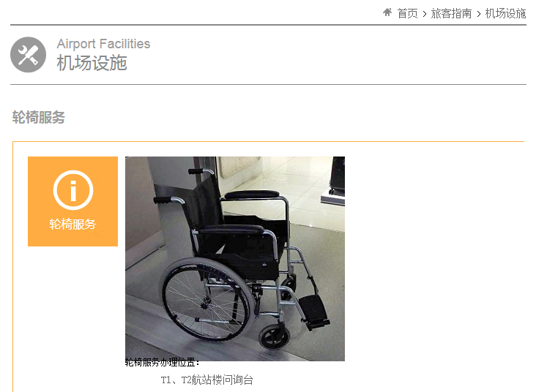Screen dimensions: 547x392
Task: Click the Airport Facilities English title
Action: 103,44
